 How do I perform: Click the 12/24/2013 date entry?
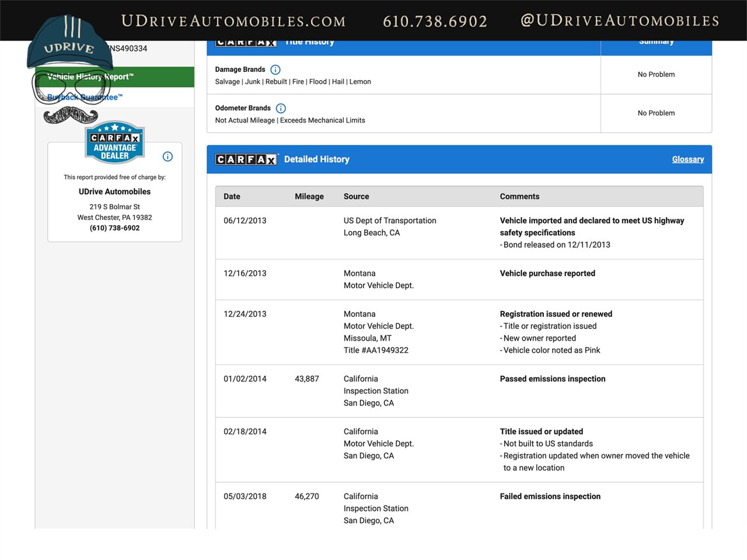(x=245, y=314)
